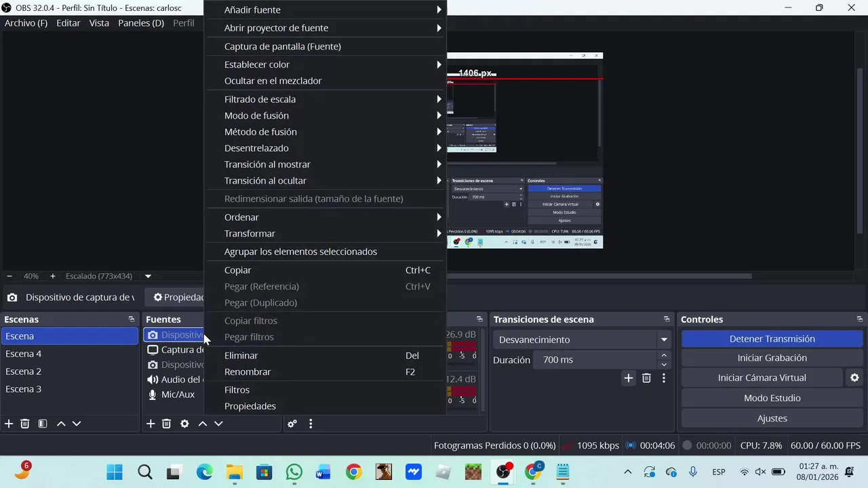Click the taskbar microphone indicator icon

tap(693, 472)
